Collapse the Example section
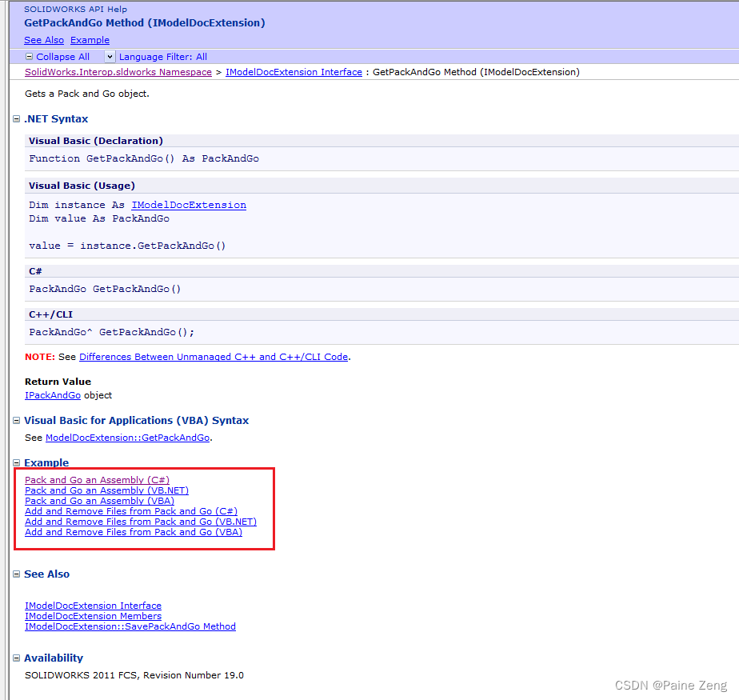The height and width of the screenshot is (700, 739). point(17,463)
